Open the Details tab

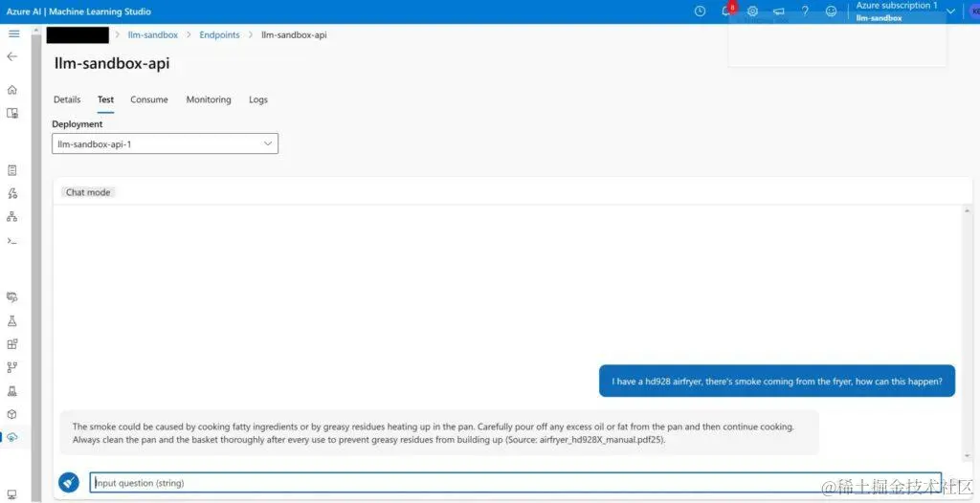click(67, 99)
